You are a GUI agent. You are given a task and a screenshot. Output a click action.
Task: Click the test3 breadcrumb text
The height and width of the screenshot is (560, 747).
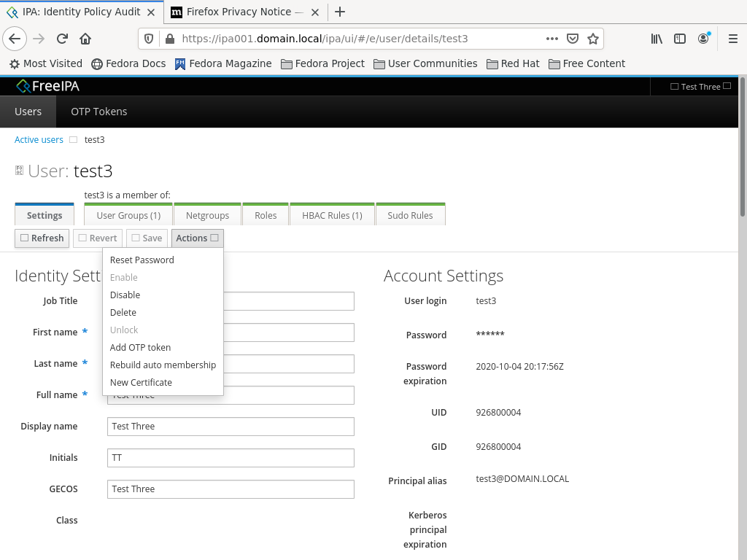pyautogui.click(x=94, y=139)
